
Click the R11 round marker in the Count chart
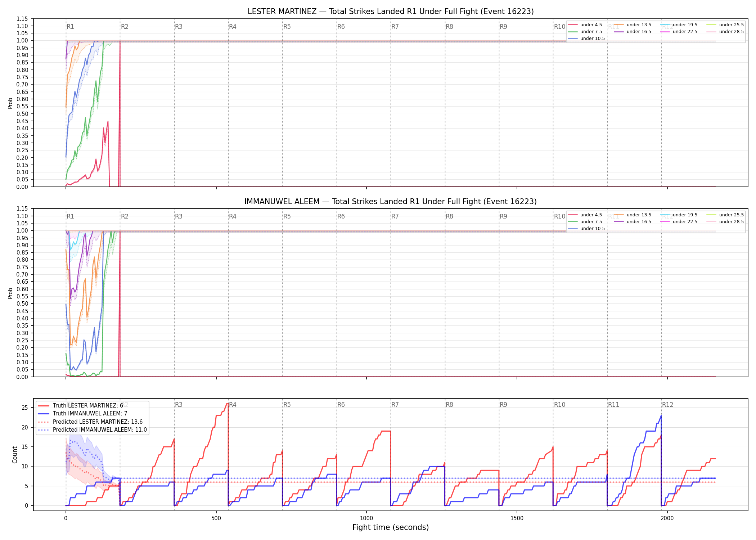coord(614,405)
